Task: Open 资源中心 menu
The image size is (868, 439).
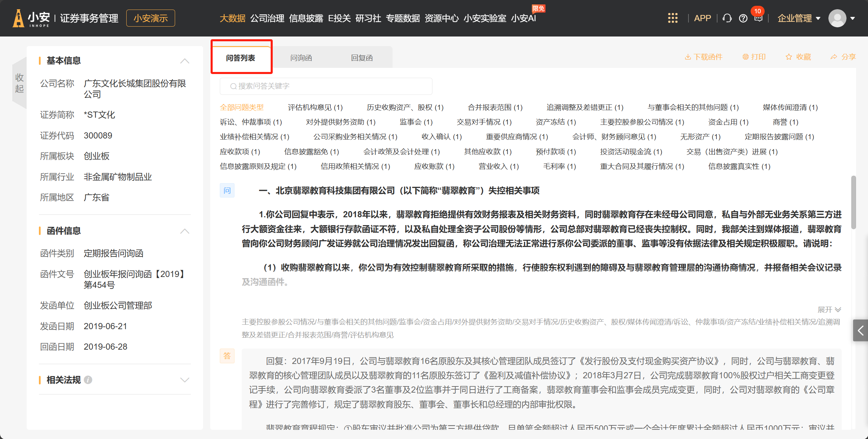Action: click(x=442, y=18)
